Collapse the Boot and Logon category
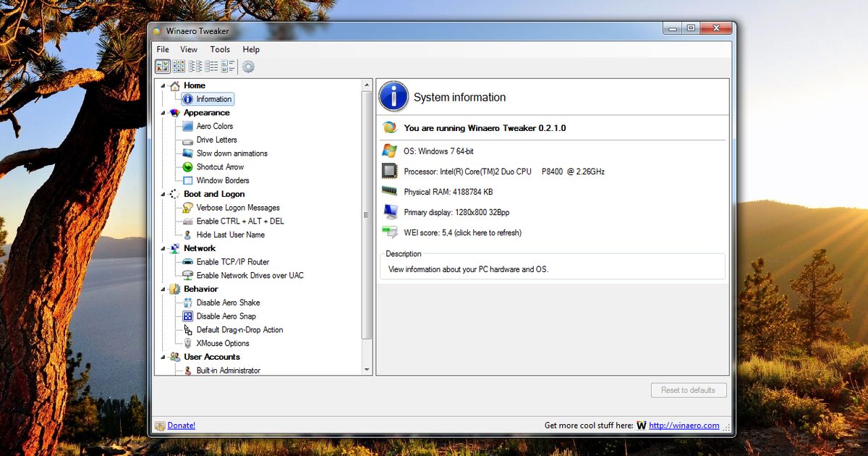The image size is (868, 456). coord(162,194)
